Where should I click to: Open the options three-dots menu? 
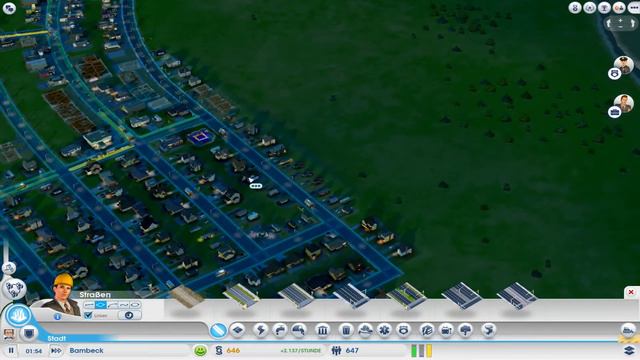click(634, 7)
